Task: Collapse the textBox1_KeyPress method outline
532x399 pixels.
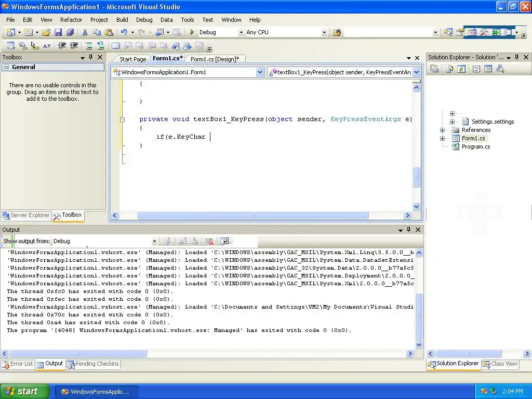Action: click(x=123, y=119)
